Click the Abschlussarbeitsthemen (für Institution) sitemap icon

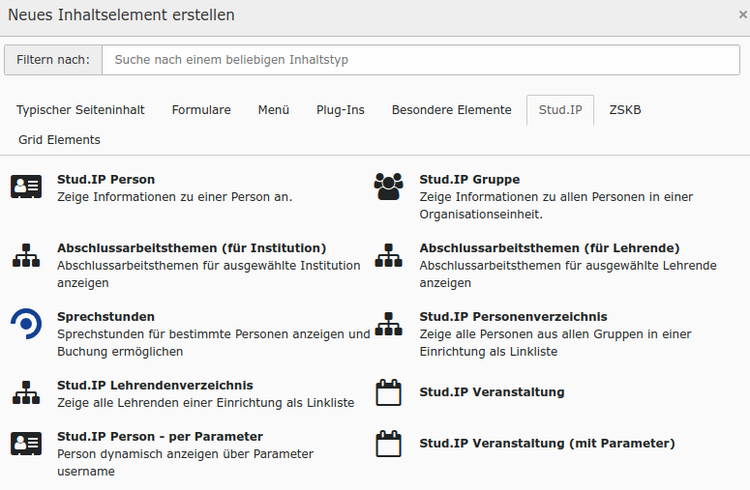(26, 255)
